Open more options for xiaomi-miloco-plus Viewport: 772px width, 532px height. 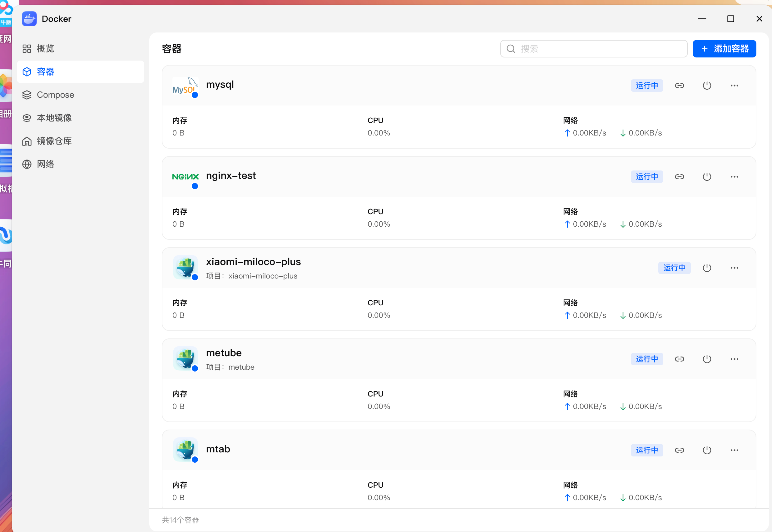[734, 268]
